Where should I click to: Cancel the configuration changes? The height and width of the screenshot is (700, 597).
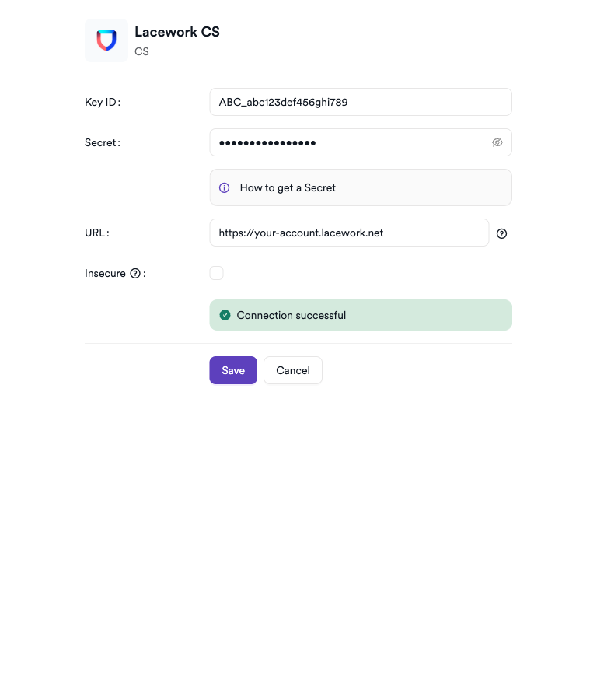293,370
